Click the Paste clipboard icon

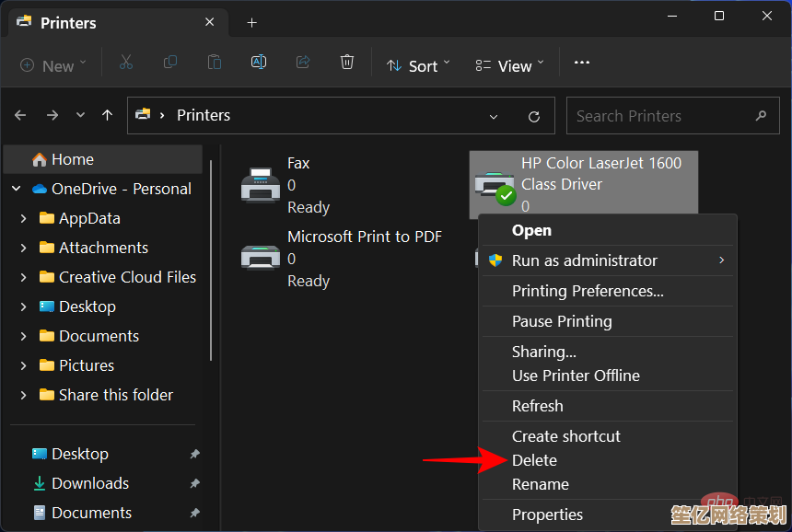[215, 63]
